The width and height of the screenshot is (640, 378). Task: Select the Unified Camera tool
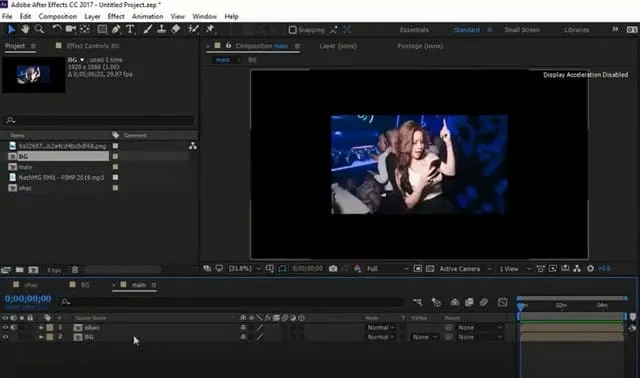pos(71,29)
